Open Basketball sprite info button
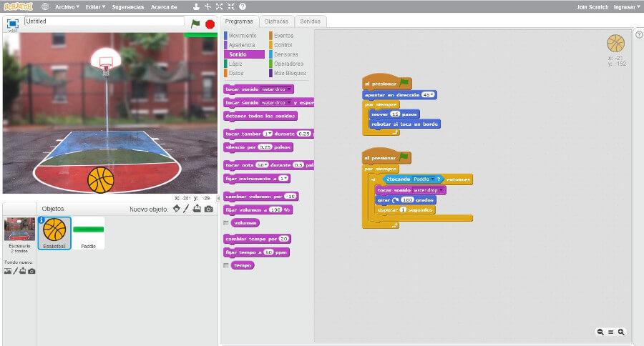 click(x=41, y=220)
